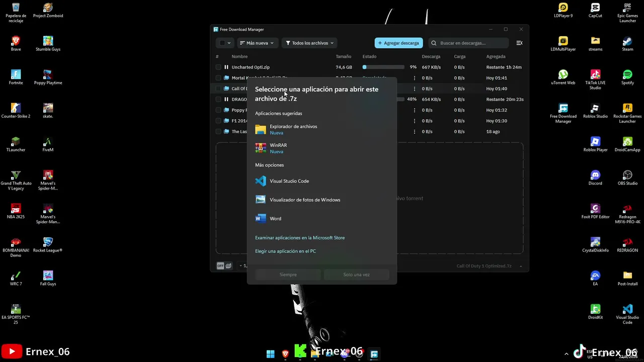Viewport: 644px width, 362px height.
Task: Launch Fortnite from the desktop
Action: [16, 77]
